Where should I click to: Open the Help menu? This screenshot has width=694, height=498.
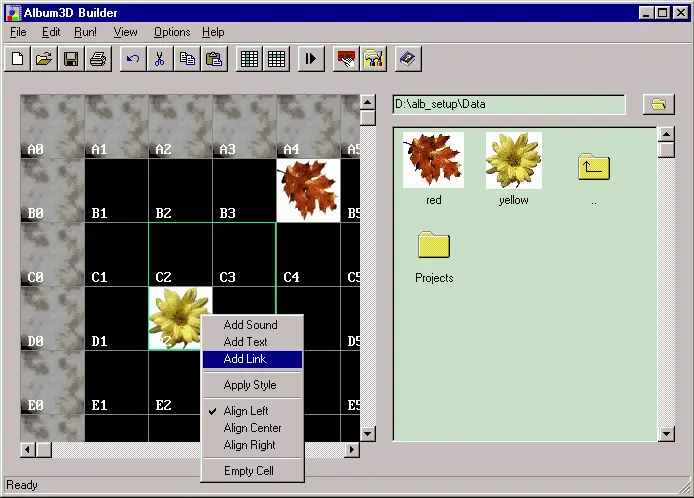point(213,32)
